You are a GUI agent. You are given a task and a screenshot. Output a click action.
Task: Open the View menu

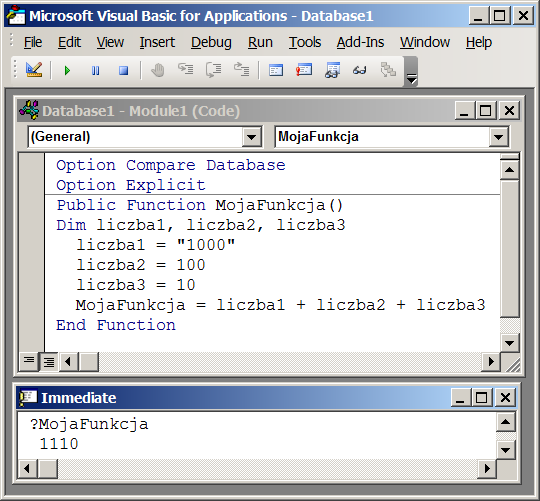pos(110,42)
